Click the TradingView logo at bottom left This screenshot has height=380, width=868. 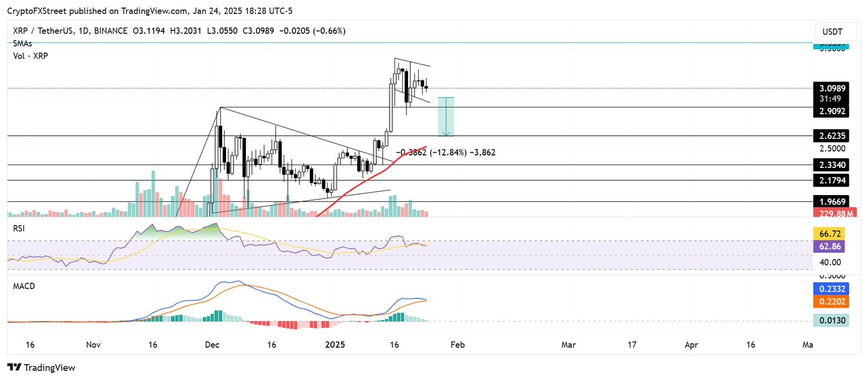(x=41, y=368)
